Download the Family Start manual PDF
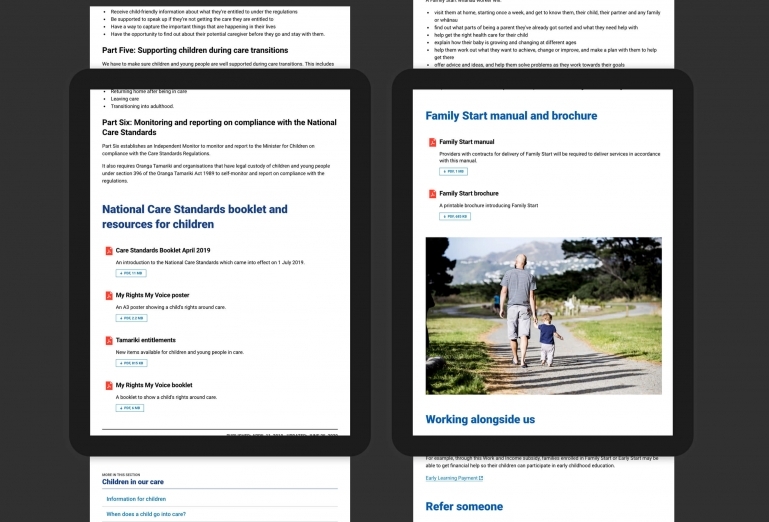This screenshot has width=769, height=522. click(x=453, y=172)
